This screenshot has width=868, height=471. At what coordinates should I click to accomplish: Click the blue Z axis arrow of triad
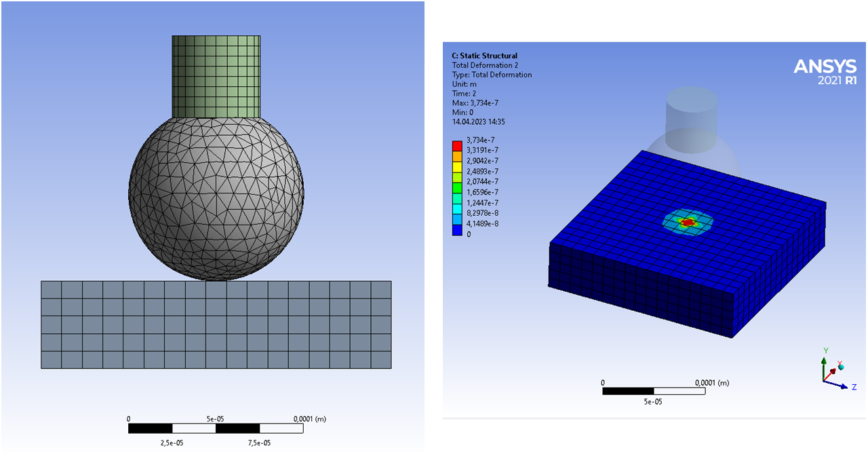coord(842,386)
